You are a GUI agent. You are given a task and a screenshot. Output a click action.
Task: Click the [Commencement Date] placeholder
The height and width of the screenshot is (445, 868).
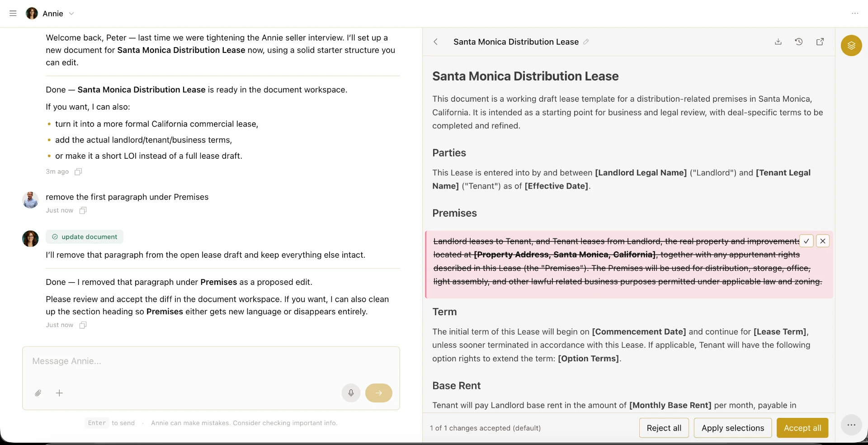click(x=639, y=331)
